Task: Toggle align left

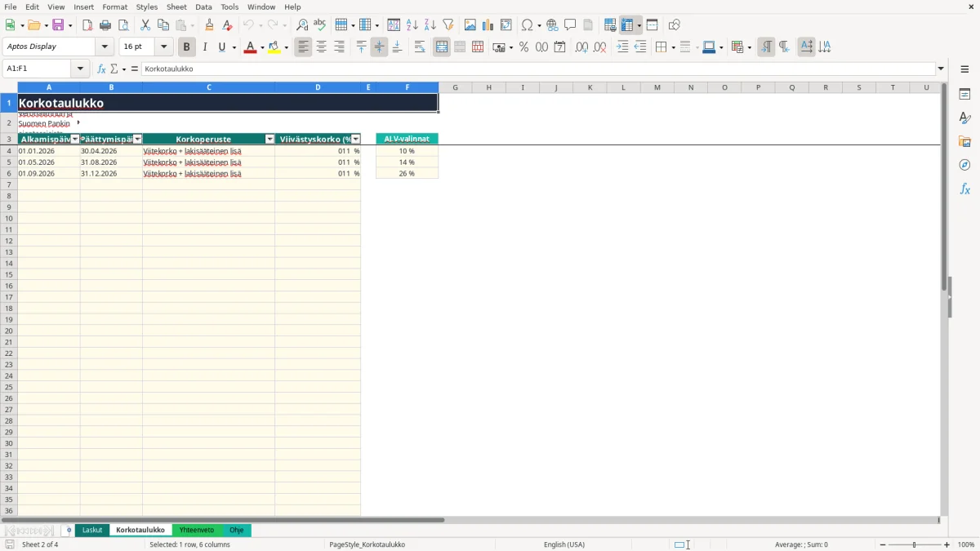Action: click(x=304, y=47)
